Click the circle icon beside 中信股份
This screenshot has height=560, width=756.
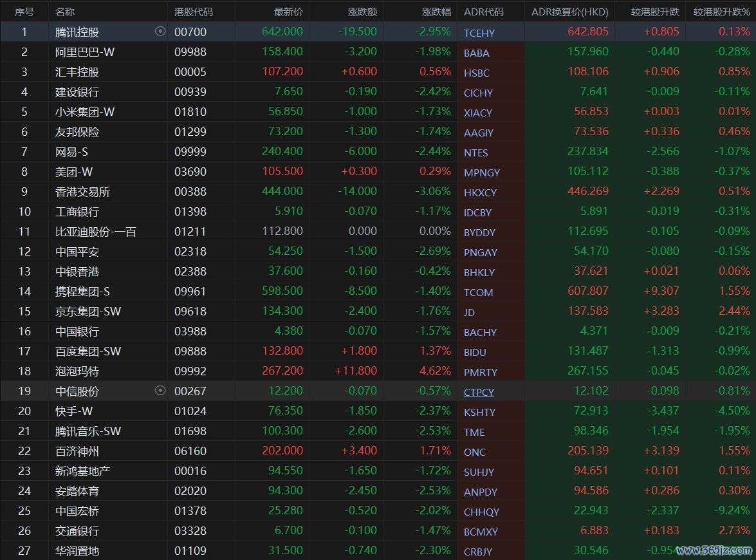(160, 390)
